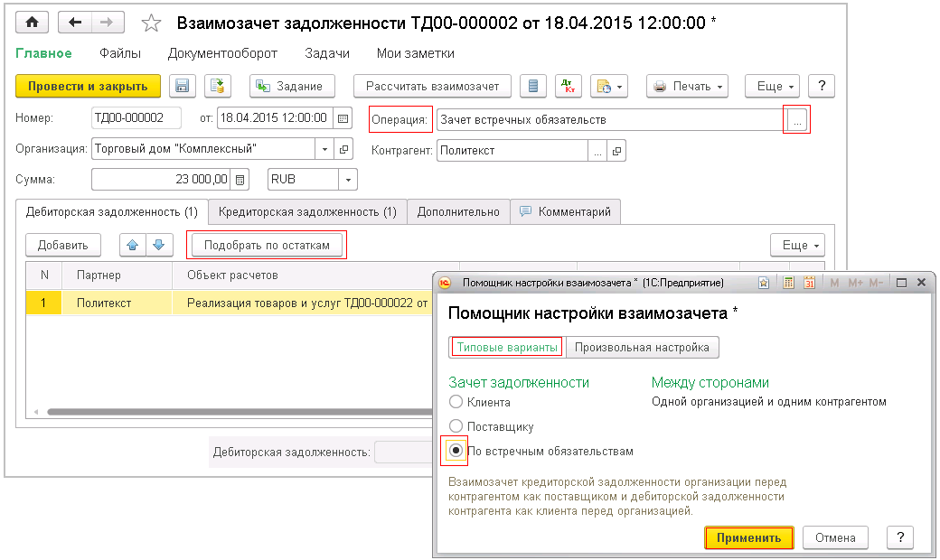This screenshot has height=560, width=940.
Task: Select the Политекст table row cell
Action: coord(117,303)
